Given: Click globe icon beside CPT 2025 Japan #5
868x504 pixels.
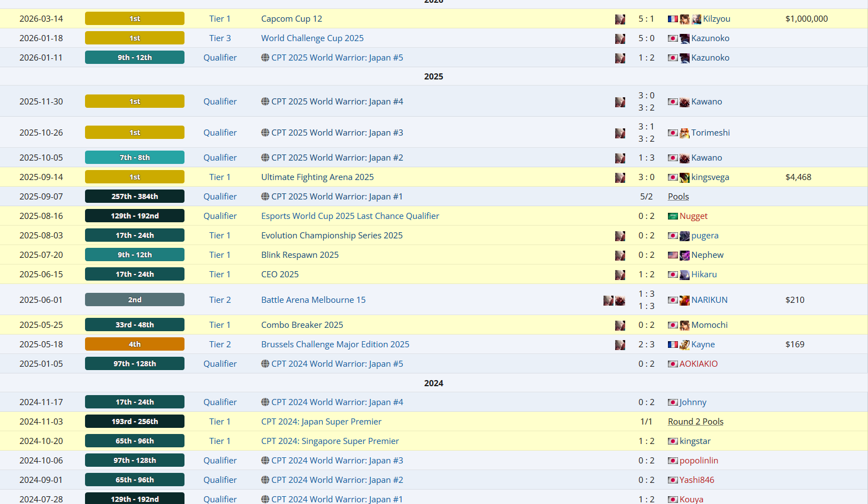Looking at the screenshot, I should (x=265, y=58).
